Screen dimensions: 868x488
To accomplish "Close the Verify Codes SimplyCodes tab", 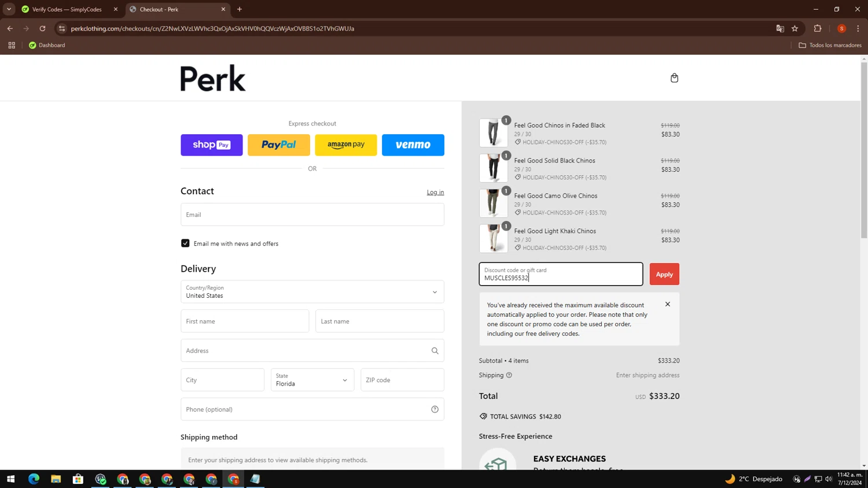I will tap(116, 9).
